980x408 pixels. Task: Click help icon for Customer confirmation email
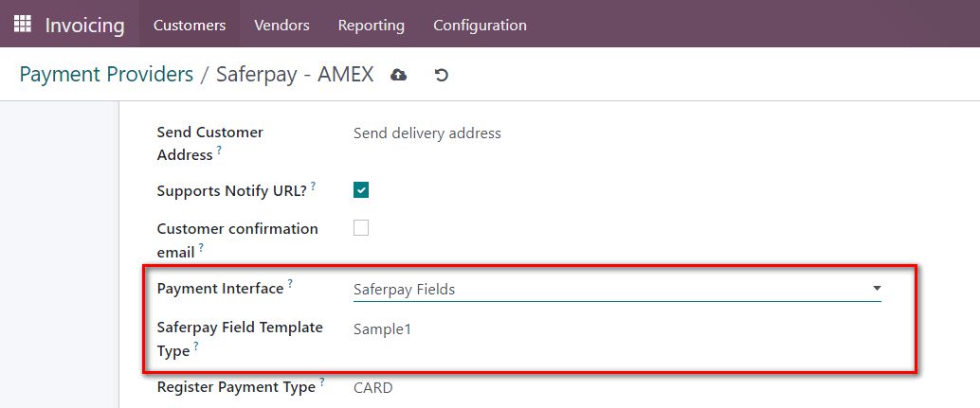[x=202, y=248]
